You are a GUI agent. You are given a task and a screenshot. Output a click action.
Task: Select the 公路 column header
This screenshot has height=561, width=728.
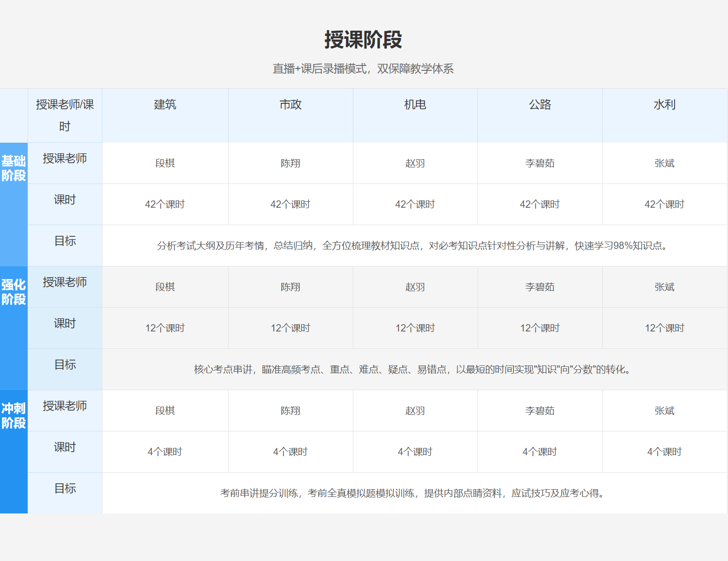[x=540, y=105]
